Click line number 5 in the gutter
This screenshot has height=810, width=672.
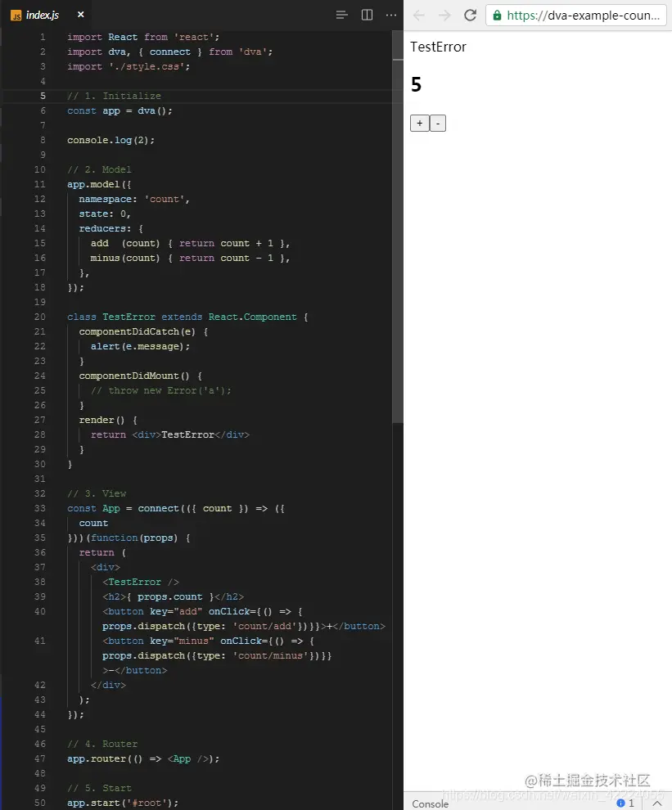coord(43,96)
